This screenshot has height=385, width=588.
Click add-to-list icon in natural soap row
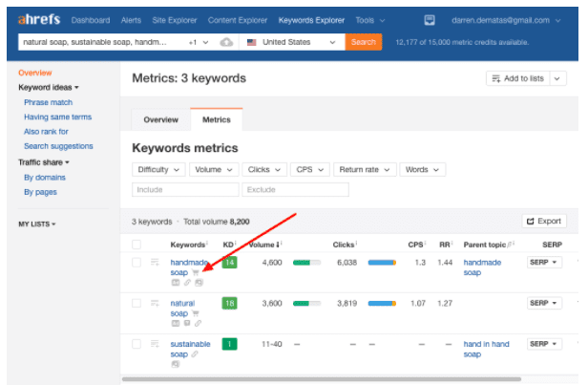[155, 303]
